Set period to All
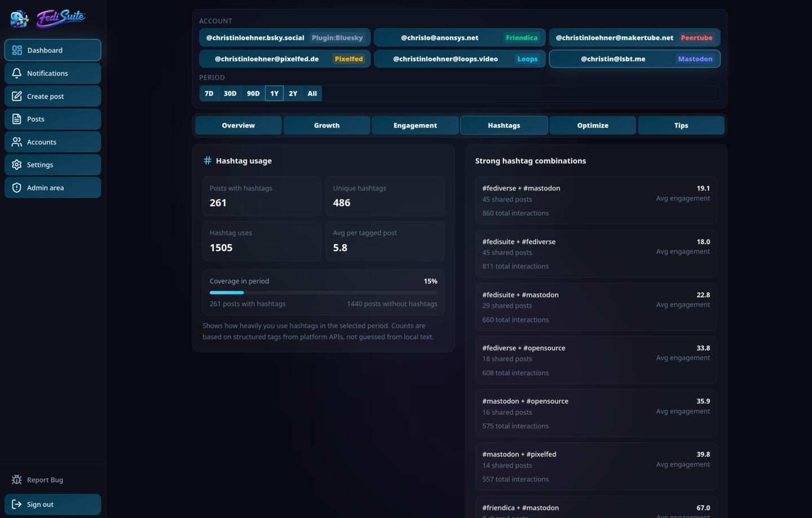Image resolution: width=812 pixels, height=518 pixels. 312,94
